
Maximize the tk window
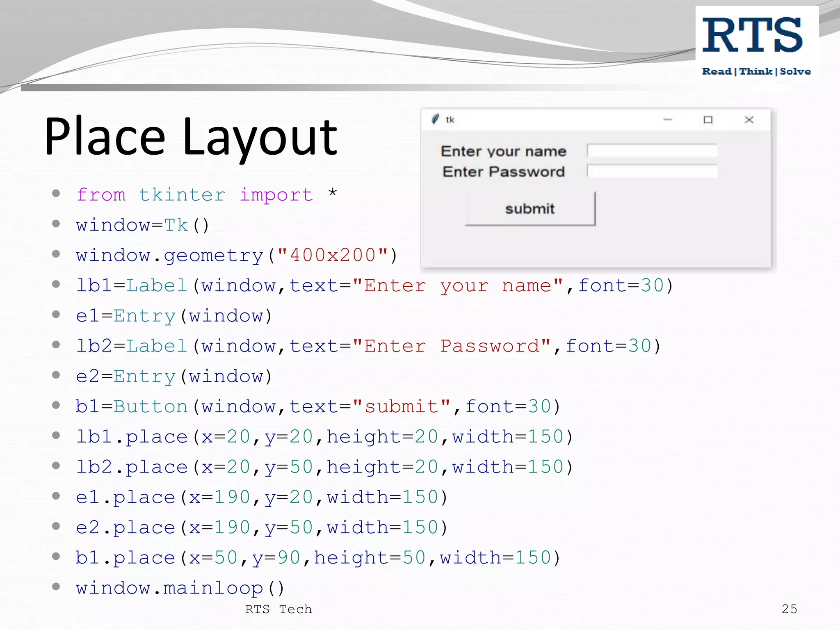click(x=708, y=120)
